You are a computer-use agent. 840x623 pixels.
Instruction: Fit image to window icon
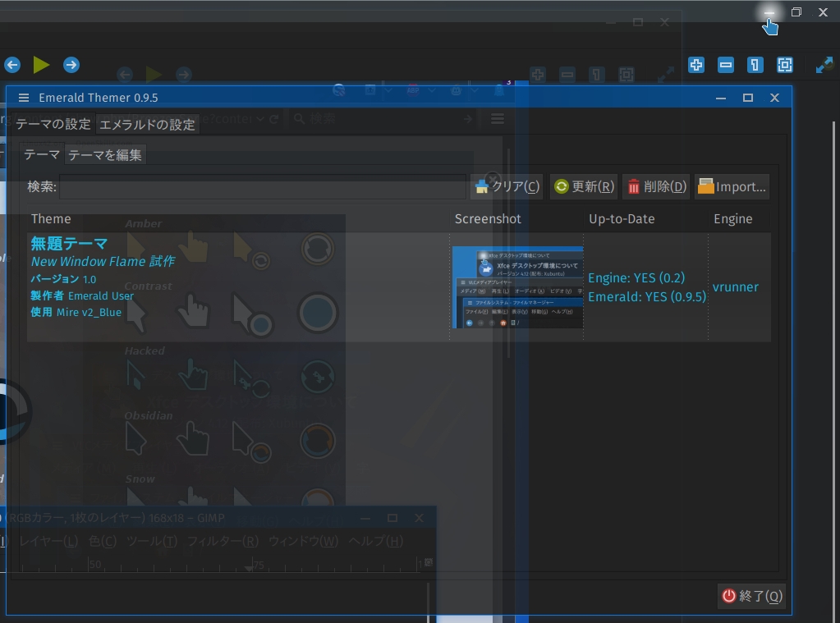tap(784, 65)
